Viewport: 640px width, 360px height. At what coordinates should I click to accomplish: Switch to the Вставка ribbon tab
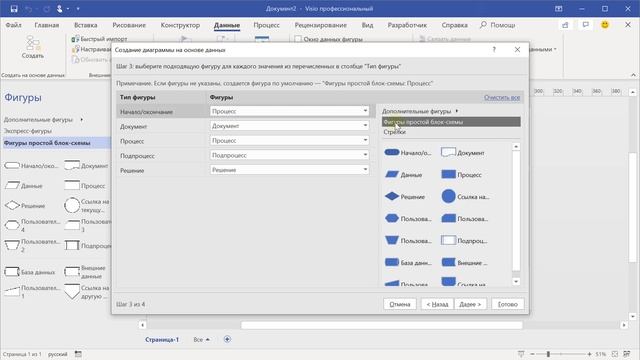(x=86, y=25)
